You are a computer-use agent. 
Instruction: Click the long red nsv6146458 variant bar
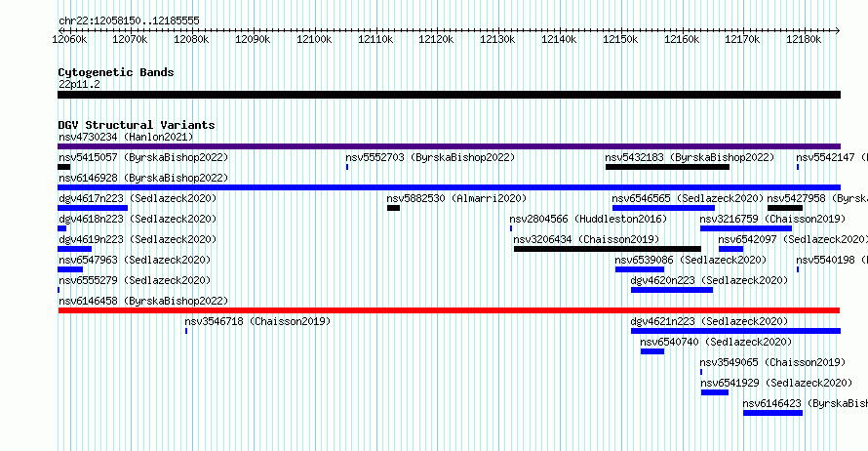tap(449, 310)
